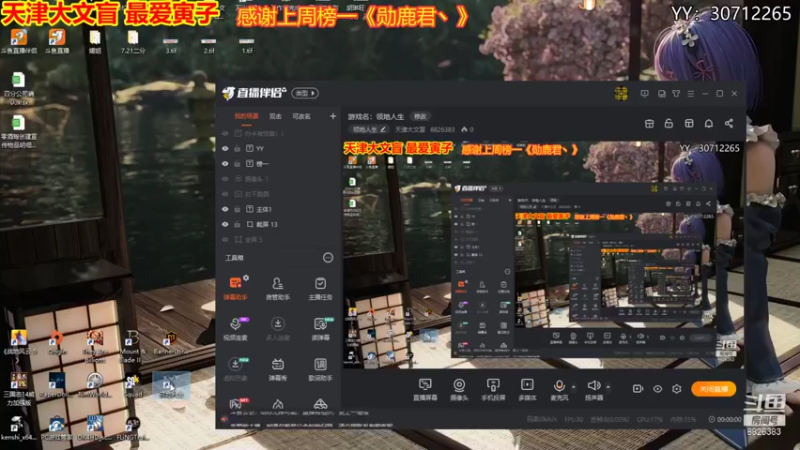Collapse the 工具箱 toolbox panel
800x450 pixels.
tap(328, 258)
